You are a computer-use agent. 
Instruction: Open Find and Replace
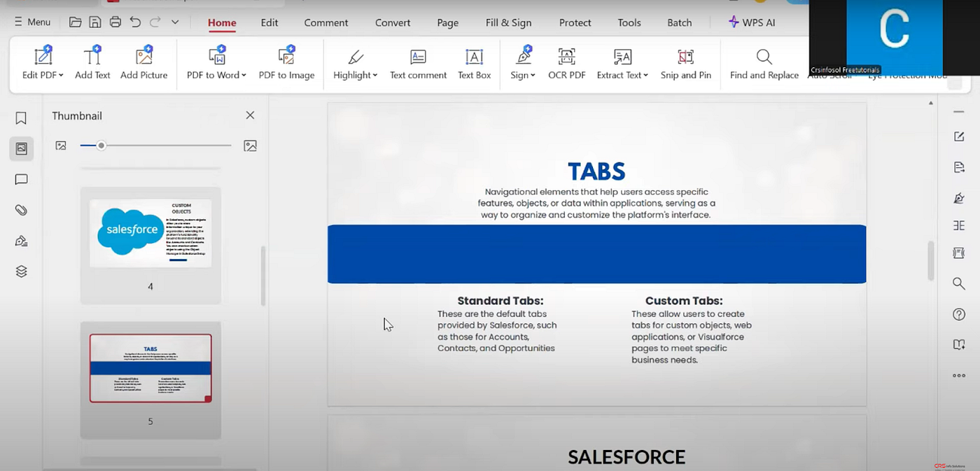[764, 63]
